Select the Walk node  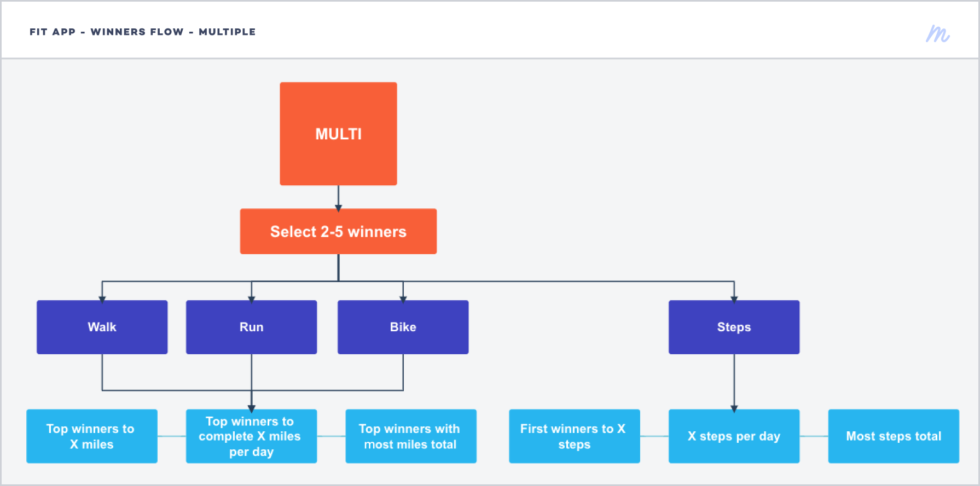click(x=102, y=327)
